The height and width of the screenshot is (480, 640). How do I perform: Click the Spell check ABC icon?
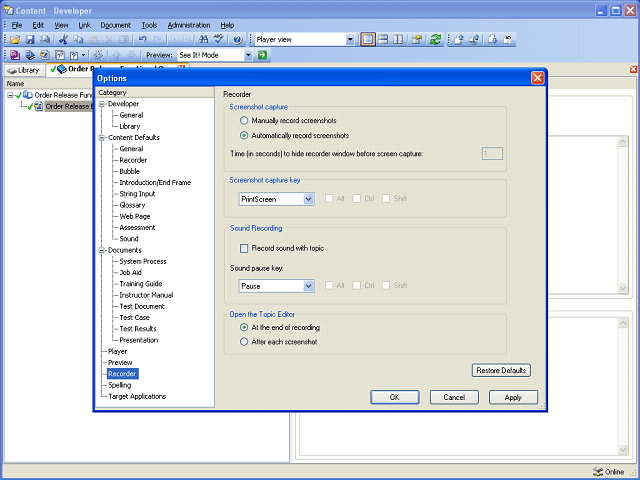(x=219, y=40)
